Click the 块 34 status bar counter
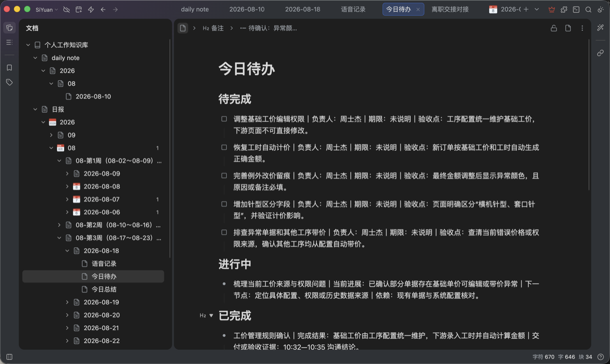This screenshot has height=364, width=610. 586,357
